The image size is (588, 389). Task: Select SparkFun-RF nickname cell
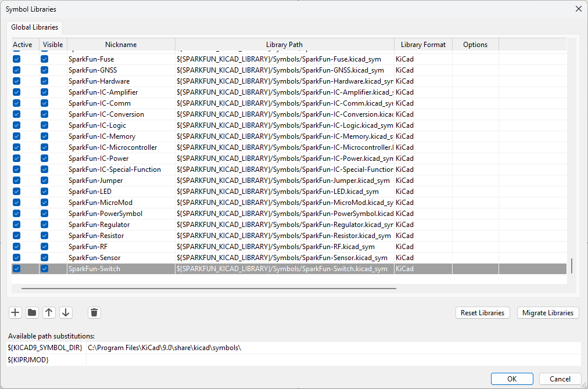[121, 247]
